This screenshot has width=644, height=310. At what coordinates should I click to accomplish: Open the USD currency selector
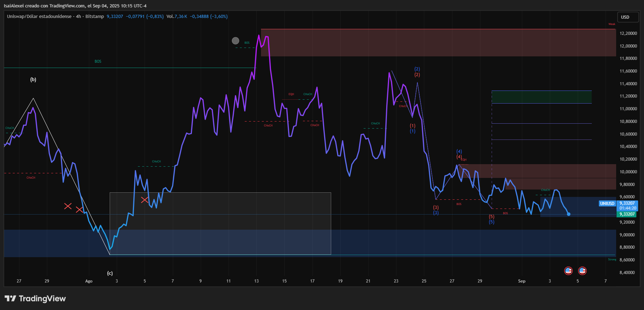pyautogui.click(x=628, y=17)
